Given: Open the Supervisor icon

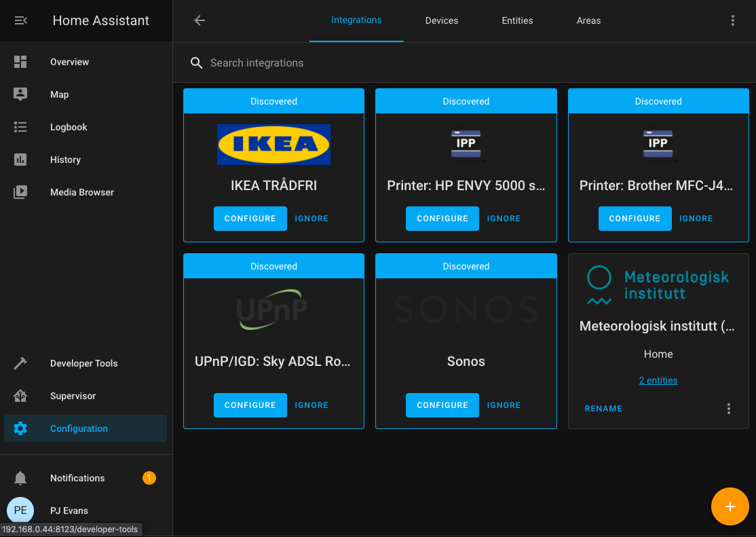Looking at the screenshot, I should click(x=20, y=396).
